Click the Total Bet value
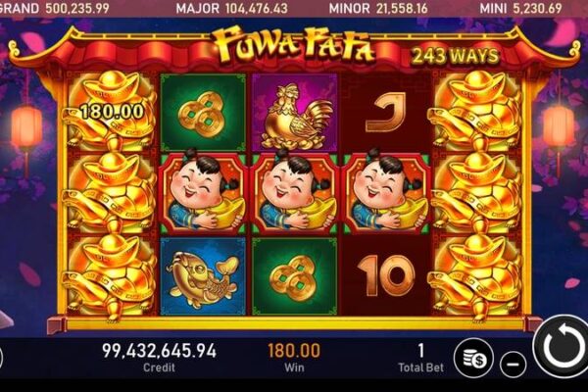 tap(420, 351)
